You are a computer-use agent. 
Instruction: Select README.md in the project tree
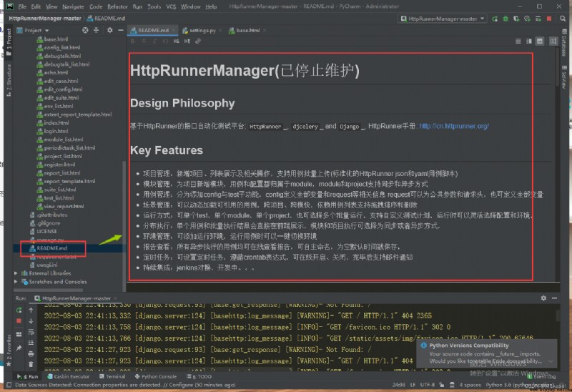tap(51, 248)
